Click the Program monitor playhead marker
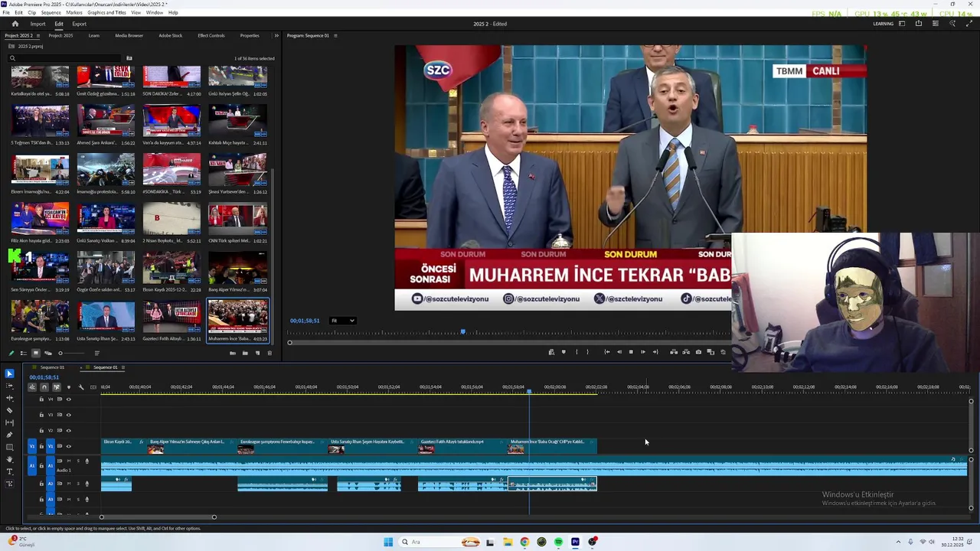Screen dimensions: 980x551 (x=462, y=331)
